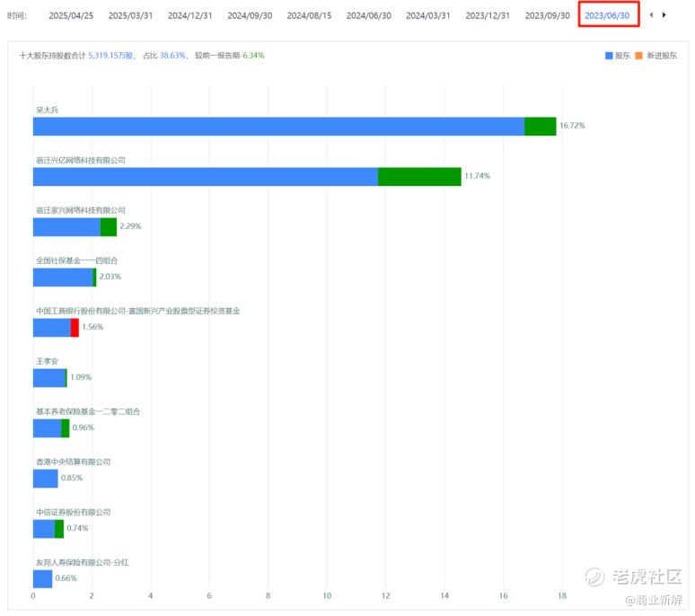Click the total shares value 5,319.15万股
The width and height of the screenshot is (695, 616).
coord(110,56)
